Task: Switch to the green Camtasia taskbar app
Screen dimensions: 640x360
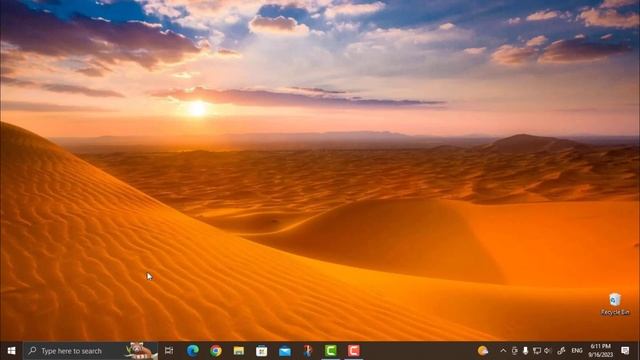Action: [x=331, y=351]
